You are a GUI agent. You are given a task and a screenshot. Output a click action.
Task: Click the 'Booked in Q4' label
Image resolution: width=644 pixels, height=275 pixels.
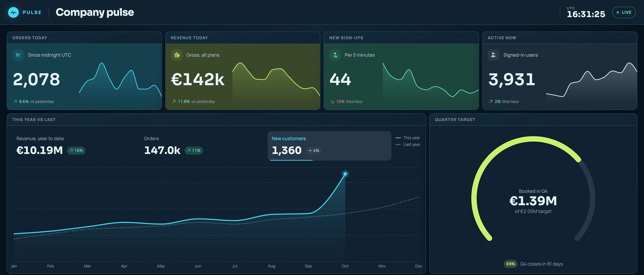point(533,191)
